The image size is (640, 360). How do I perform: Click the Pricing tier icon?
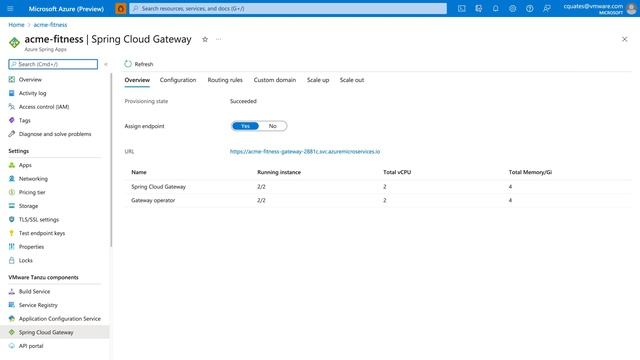[11, 192]
